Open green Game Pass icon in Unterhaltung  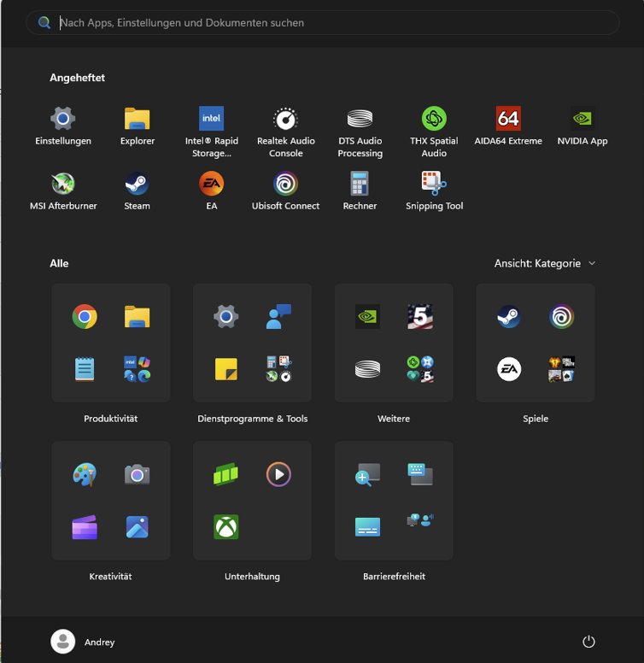pos(226,474)
